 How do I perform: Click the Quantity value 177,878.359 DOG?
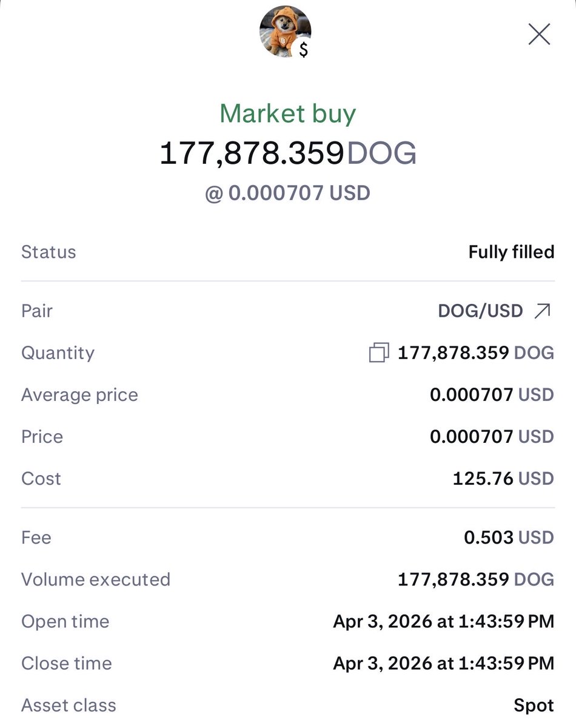pyautogui.click(x=475, y=353)
